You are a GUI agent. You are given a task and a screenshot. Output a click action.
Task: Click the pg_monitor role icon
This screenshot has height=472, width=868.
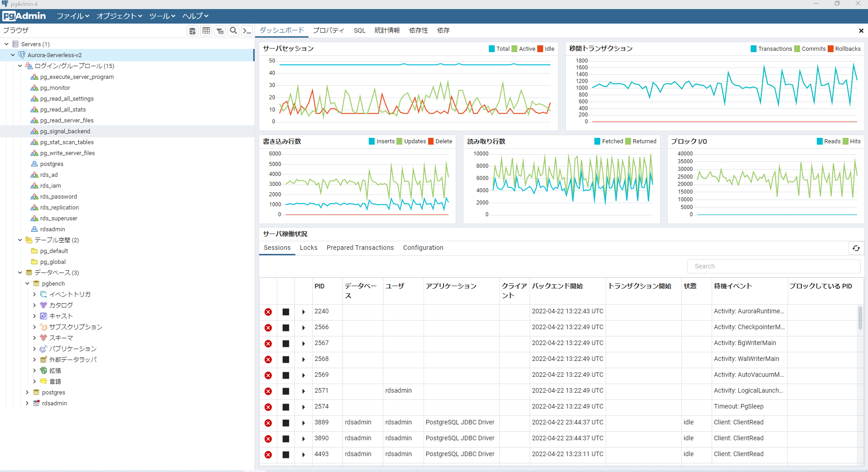(x=34, y=88)
